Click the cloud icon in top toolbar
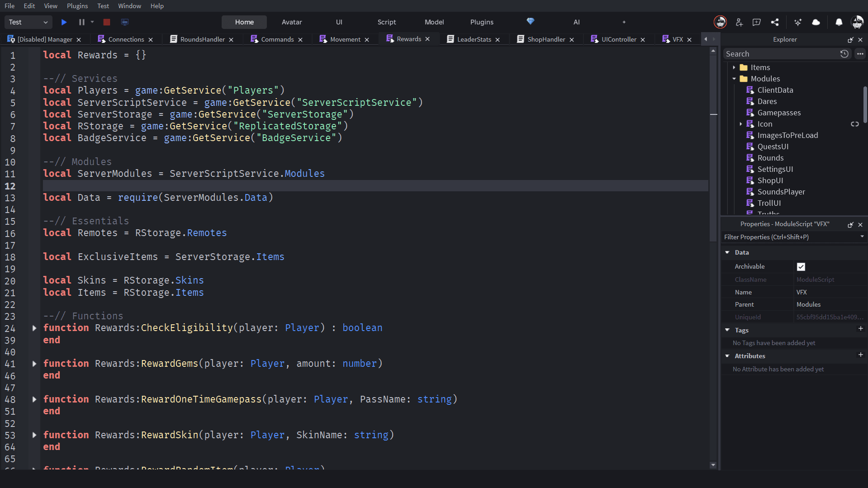The height and width of the screenshot is (488, 868). point(816,22)
